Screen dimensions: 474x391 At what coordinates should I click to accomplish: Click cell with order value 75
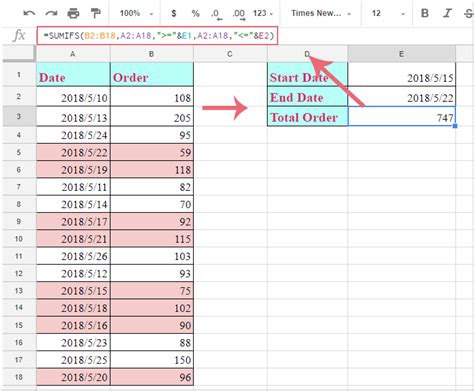(152, 291)
